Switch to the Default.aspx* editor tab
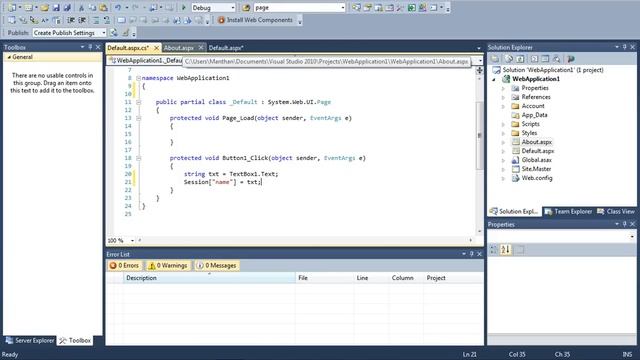Image resolution: width=640 pixels, height=360 pixels. click(x=226, y=48)
